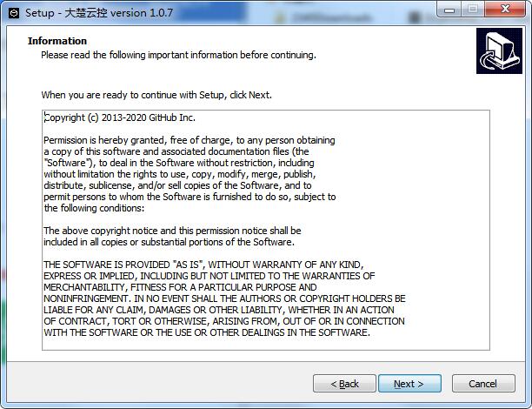Click the version 1.0.7 label in title

click(x=142, y=13)
